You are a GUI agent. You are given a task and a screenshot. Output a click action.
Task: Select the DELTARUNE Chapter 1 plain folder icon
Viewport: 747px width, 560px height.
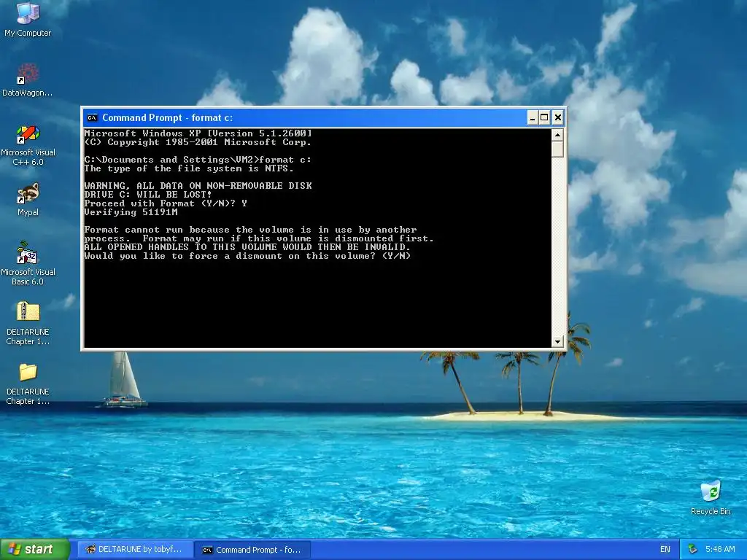coord(28,384)
